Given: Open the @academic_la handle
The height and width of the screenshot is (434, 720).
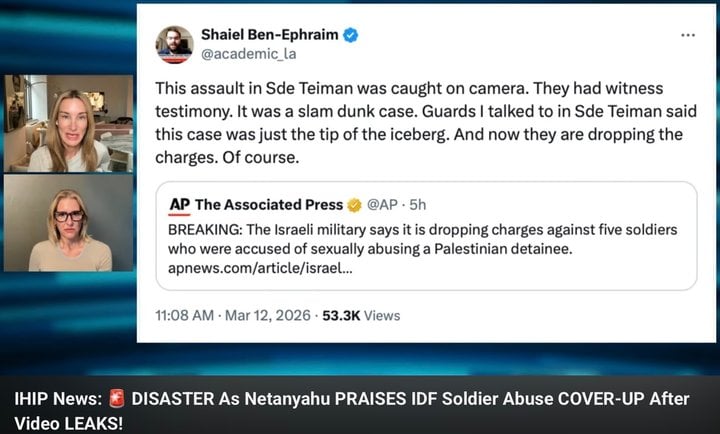Looking at the screenshot, I should [x=252, y=55].
